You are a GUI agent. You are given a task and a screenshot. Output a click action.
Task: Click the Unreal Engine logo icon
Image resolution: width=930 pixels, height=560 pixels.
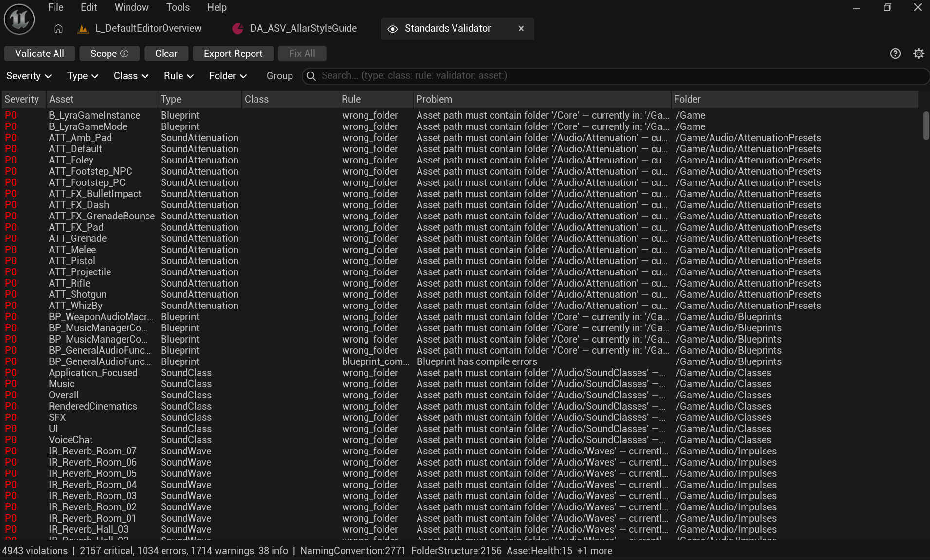pyautogui.click(x=19, y=18)
